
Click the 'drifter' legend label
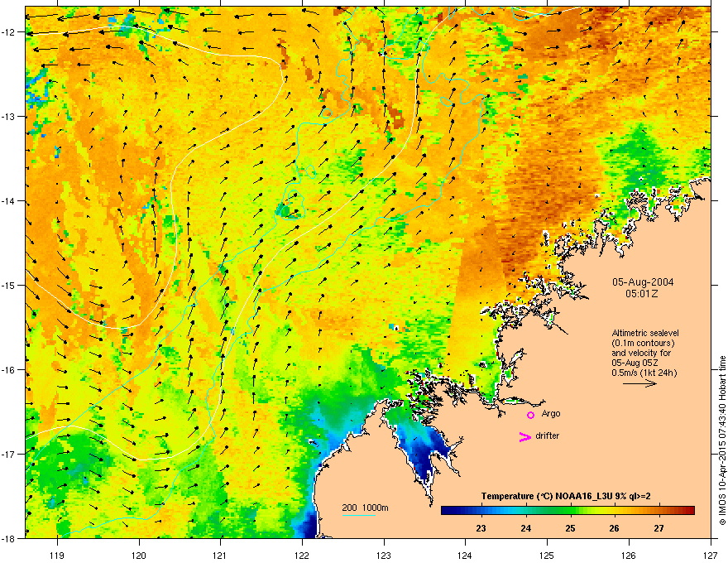(547, 435)
